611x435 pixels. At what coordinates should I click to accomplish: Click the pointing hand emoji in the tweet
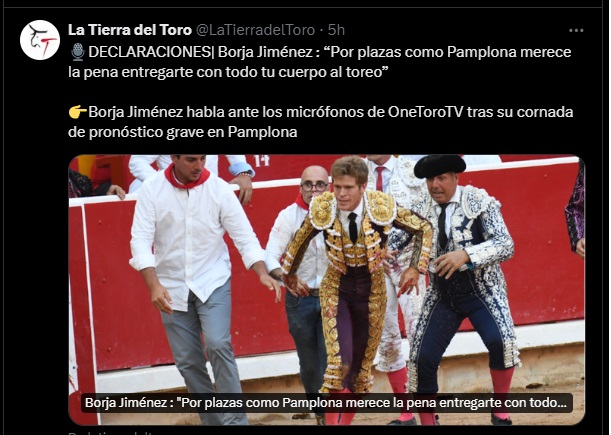coord(78,112)
